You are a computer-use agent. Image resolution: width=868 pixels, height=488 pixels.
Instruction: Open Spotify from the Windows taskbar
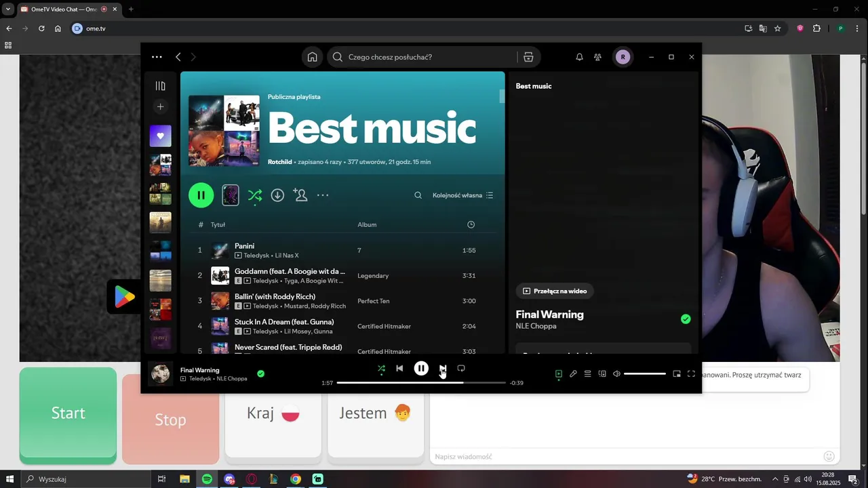pos(207,479)
